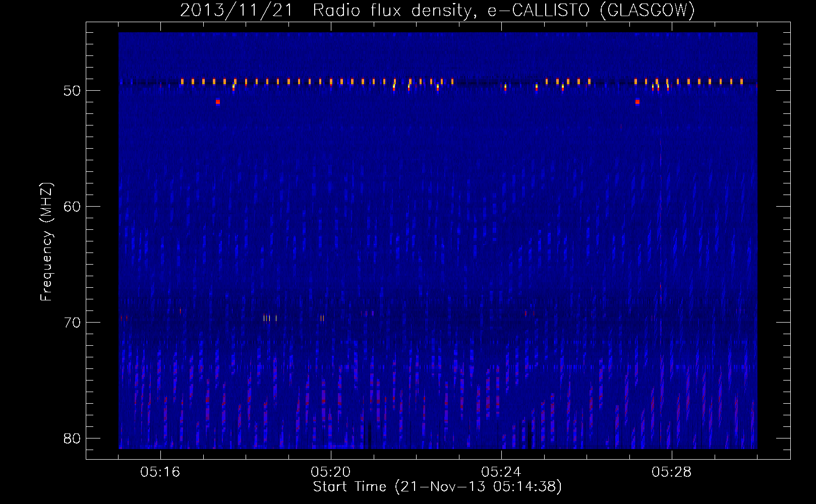The height and width of the screenshot is (504, 816).
Task: Click the 50 frequency tick label
Action: point(73,91)
